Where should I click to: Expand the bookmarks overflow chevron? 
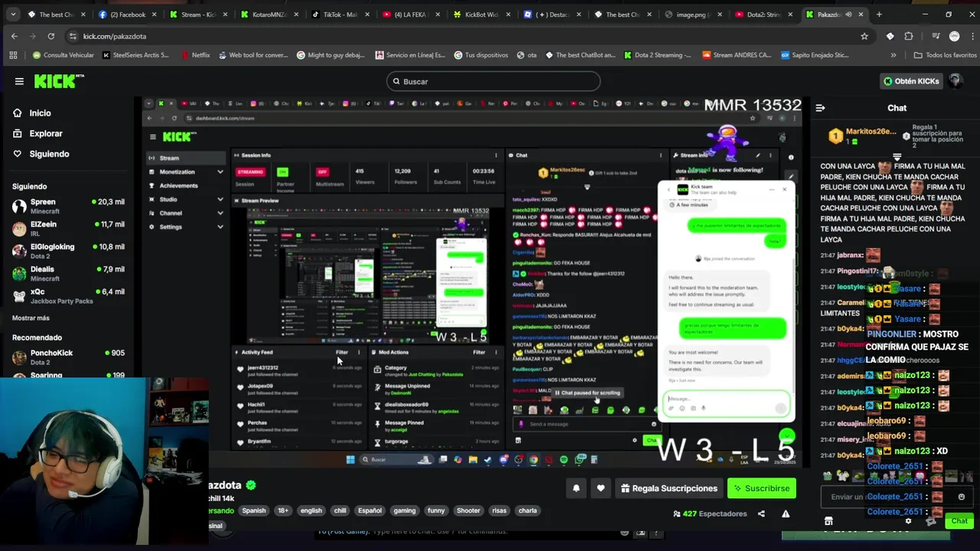(x=893, y=55)
